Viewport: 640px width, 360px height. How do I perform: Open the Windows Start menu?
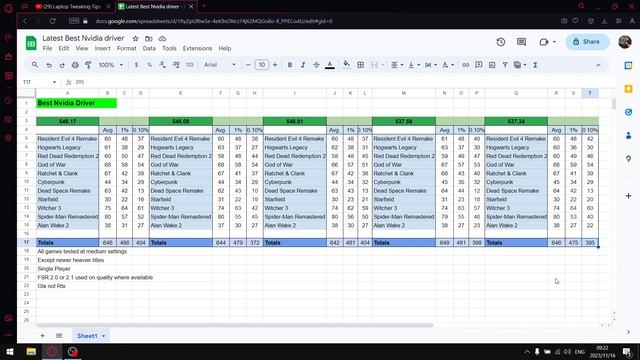point(10,351)
